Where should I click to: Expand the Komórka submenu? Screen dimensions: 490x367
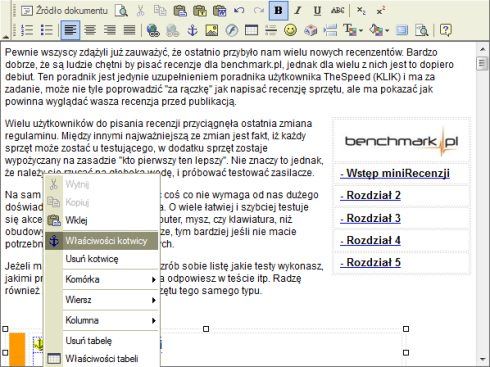(102, 279)
